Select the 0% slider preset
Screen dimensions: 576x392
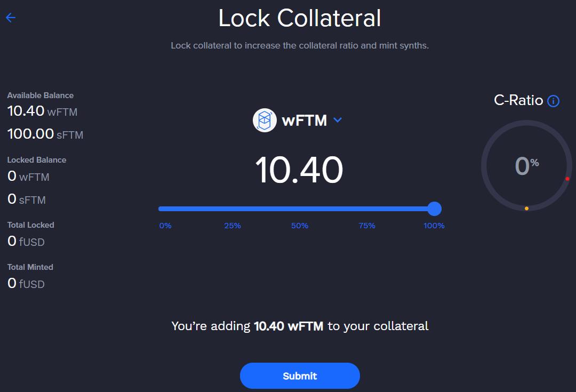pos(165,226)
